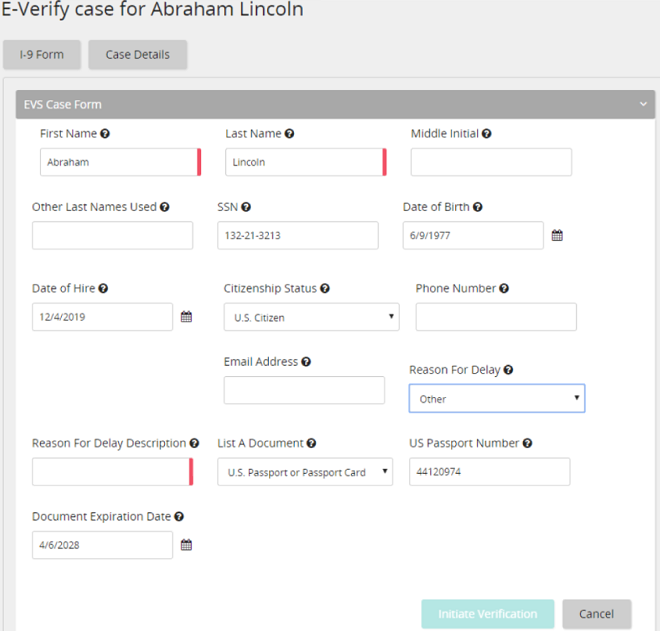This screenshot has width=660, height=631.
Task: Click the help icon beside Reason For Delay
Action: [508, 370]
